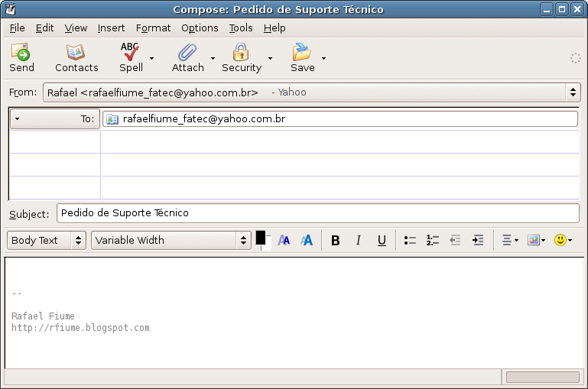Viewport: 588px width, 389px height.
Task: Click the Send button
Action: coord(21,58)
